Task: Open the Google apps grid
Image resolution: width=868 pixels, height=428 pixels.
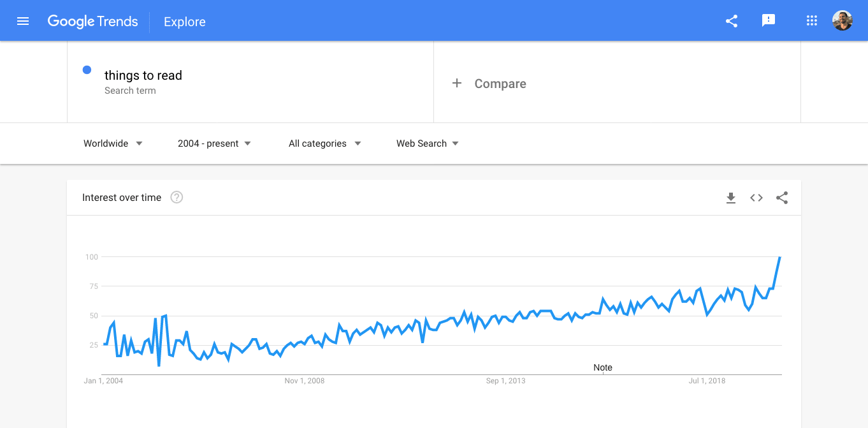Action: 811,21
